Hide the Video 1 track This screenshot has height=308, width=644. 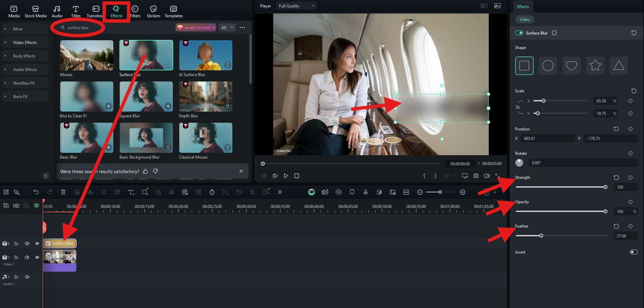click(x=37, y=257)
